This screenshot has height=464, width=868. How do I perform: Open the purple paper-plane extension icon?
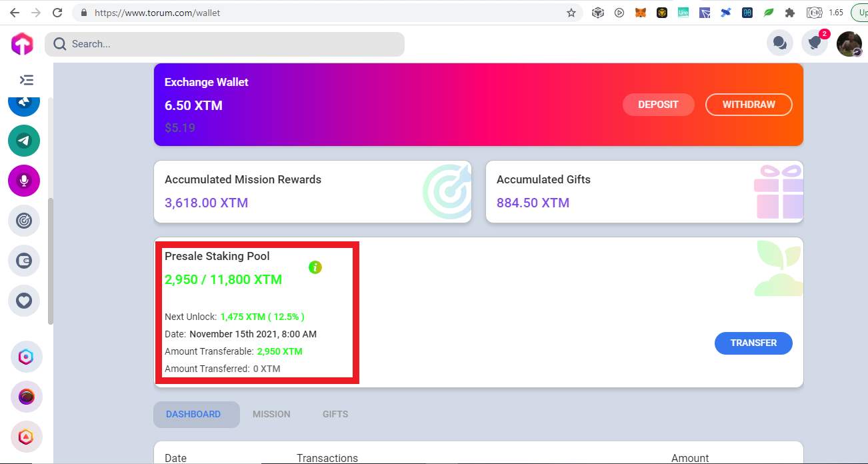[705, 13]
